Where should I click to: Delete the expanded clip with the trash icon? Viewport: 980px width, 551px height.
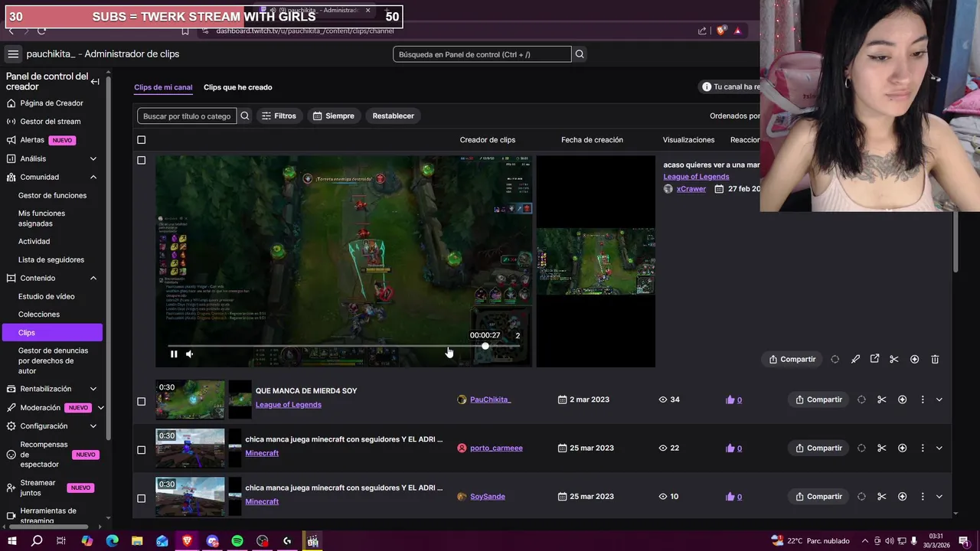coord(935,359)
